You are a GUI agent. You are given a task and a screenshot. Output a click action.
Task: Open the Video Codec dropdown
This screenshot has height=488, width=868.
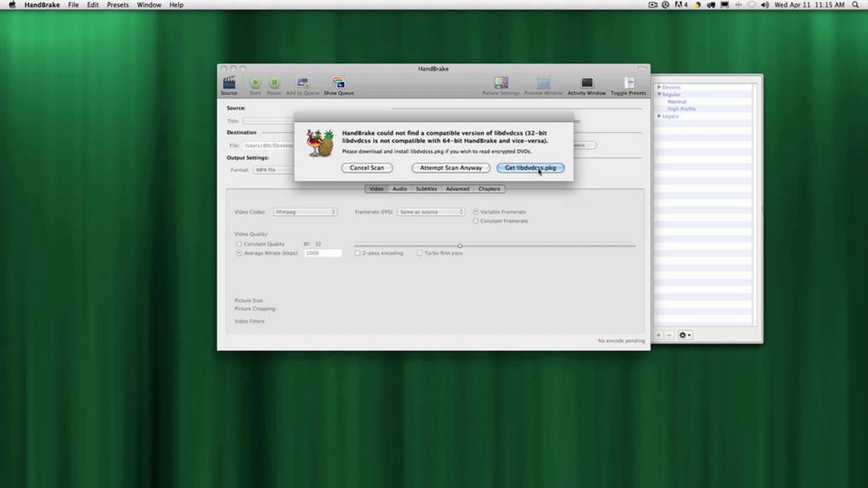[x=305, y=212]
